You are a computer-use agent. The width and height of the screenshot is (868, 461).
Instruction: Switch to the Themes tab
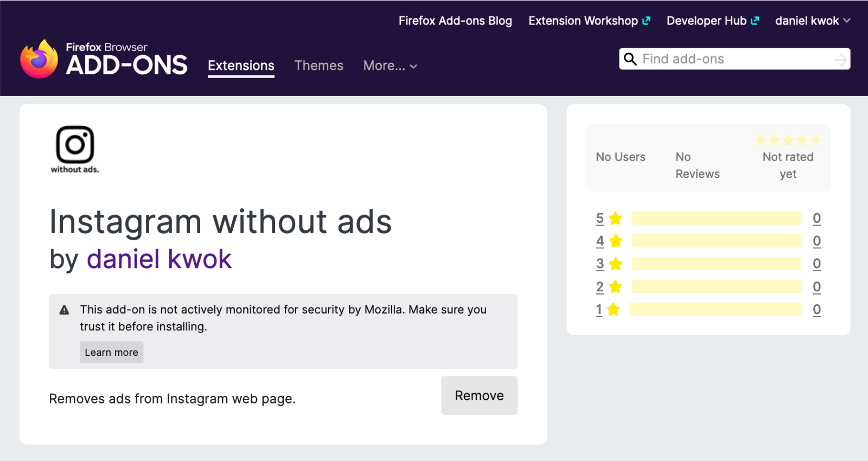point(319,66)
